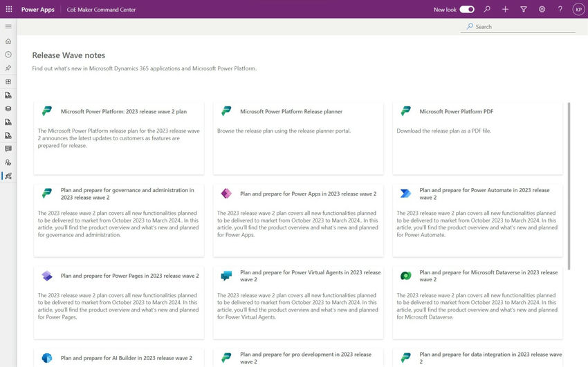
Task: Click the Power Virtual Agents chat icon
Action: click(x=226, y=276)
